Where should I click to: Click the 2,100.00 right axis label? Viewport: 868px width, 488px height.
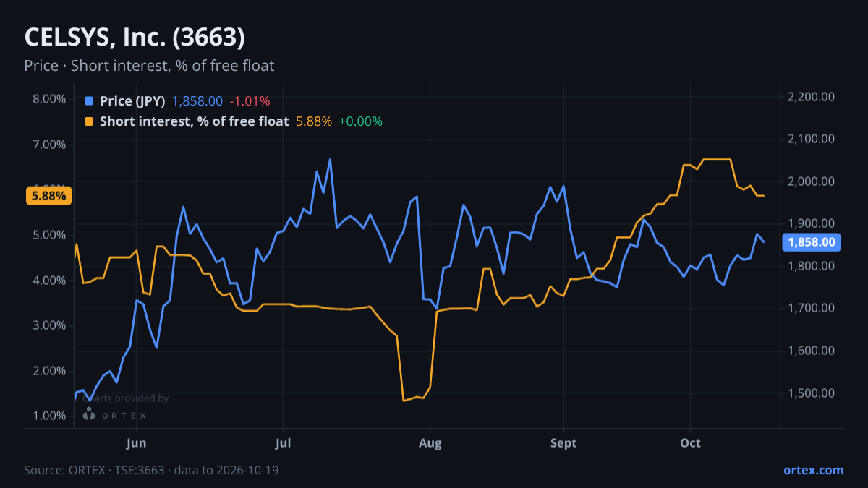812,139
